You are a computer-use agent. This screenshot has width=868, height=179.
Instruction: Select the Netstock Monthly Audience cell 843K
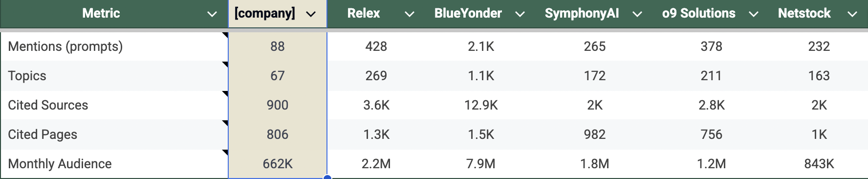819,164
